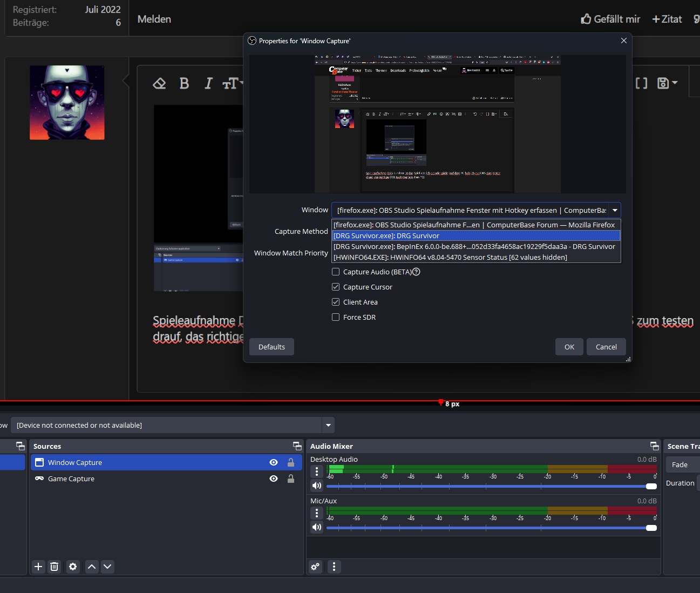The height and width of the screenshot is (593, 700).
Task: Mute Desktop Audio speaker icon
Action: tap(317, 486)
